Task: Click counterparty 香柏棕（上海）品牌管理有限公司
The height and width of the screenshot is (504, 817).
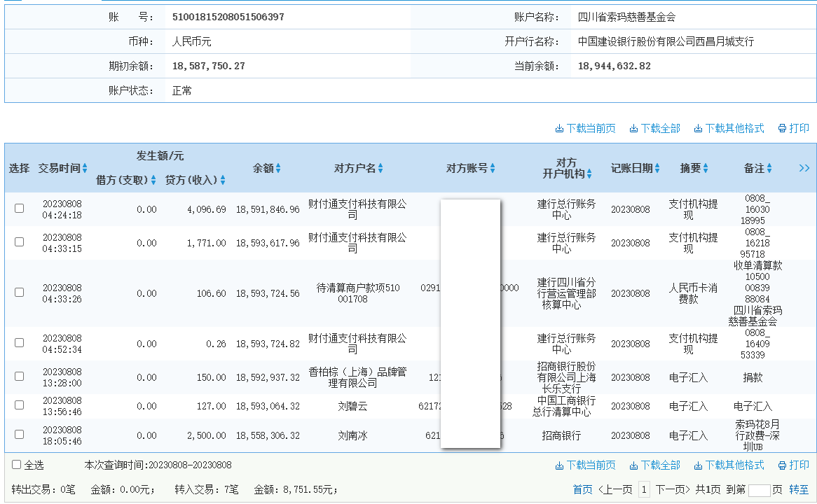Action: pyautogui.click(x=357, y=377)
